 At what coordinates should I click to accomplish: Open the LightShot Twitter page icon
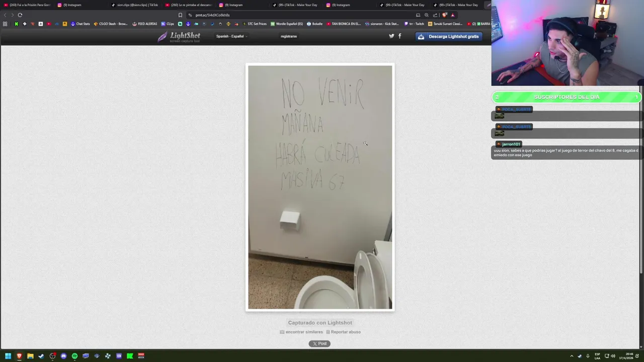coord(391,36)
